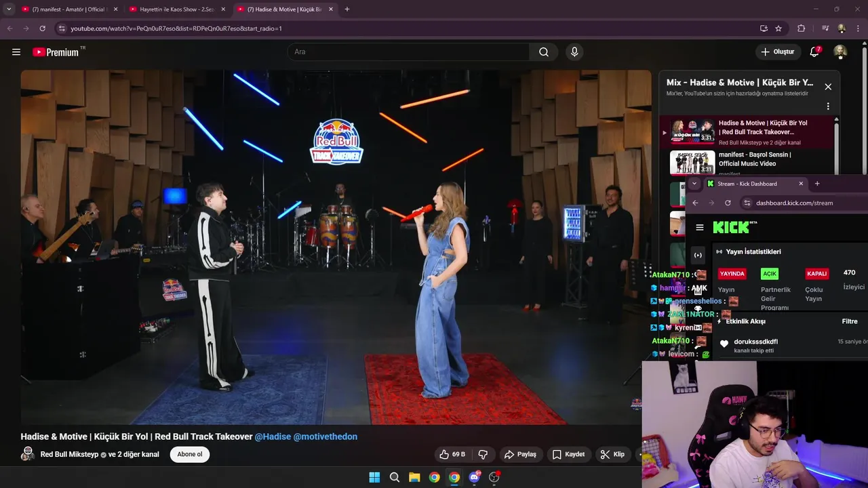Open a new tab in Kick window
The width and height of the screenshot is (868, 488).
[817, 184]
